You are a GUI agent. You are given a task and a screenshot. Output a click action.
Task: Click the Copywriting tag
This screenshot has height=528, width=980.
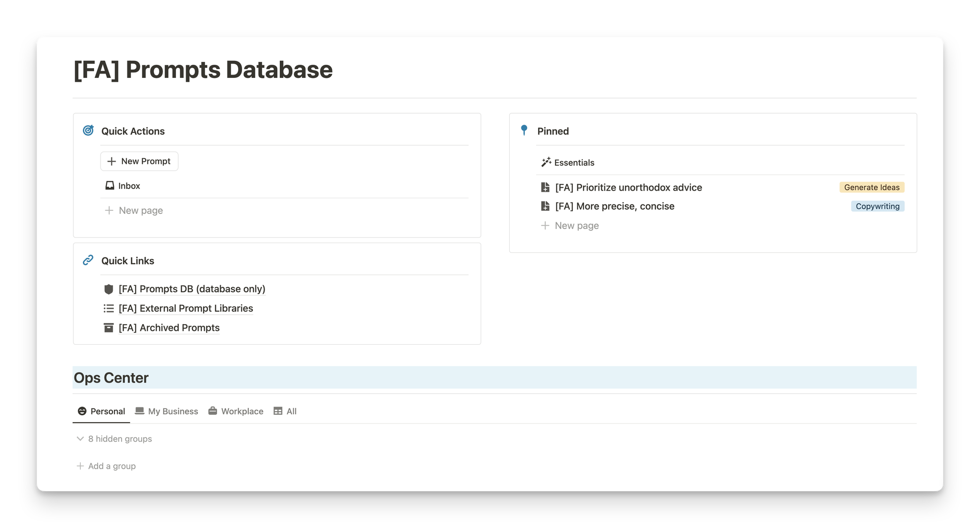[878, 206]
